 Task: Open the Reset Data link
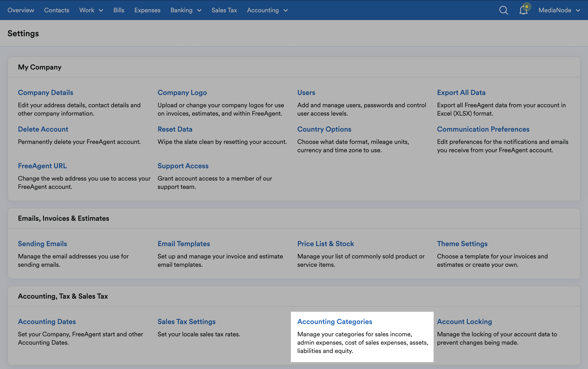(x=175, y=129)
